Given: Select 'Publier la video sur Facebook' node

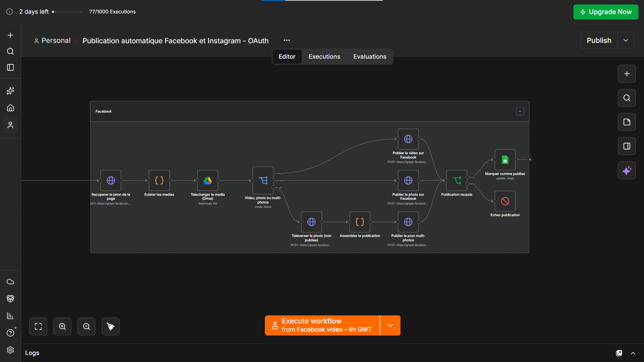Looking at the screenshot, I should (408, 139).
